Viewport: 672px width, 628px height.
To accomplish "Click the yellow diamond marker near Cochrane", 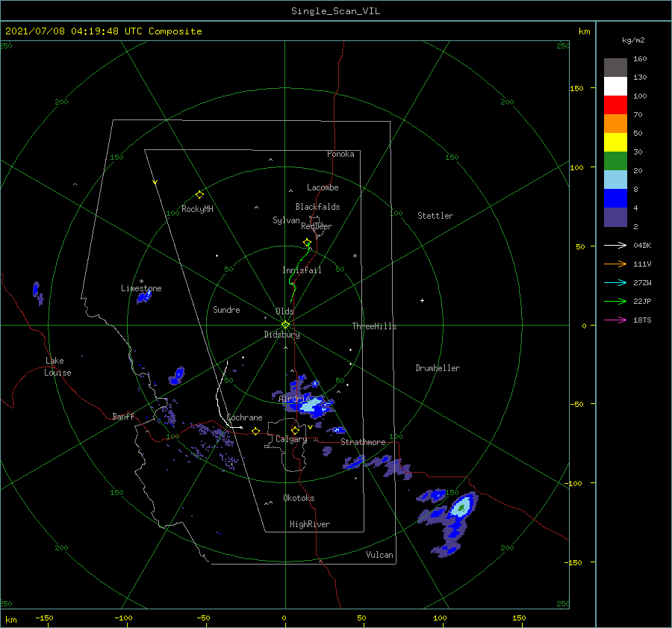I will point(255,432).
